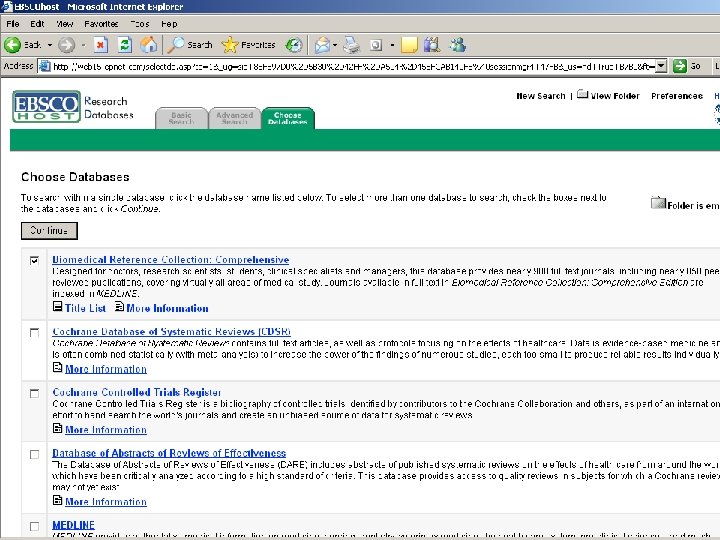Open the File menu

[x=13, y=24]
